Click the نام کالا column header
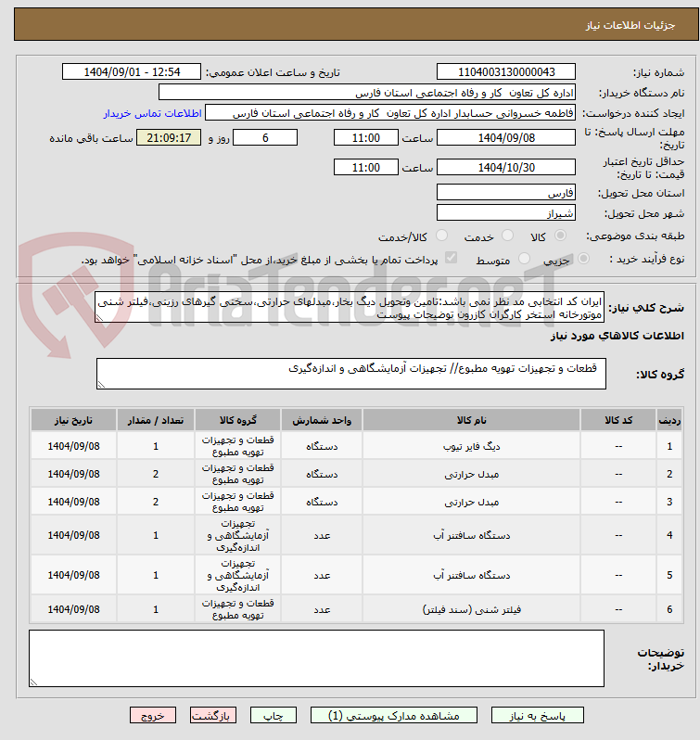Image resolution: width=700 pixels, height=740 pixels. [471, 420]
